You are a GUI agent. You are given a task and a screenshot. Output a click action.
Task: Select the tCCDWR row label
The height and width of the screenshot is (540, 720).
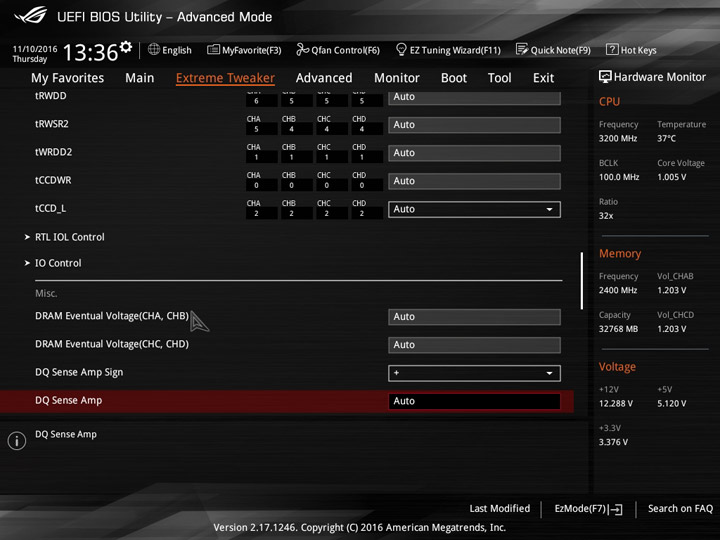pyautogui.click(x=53, y=180)
